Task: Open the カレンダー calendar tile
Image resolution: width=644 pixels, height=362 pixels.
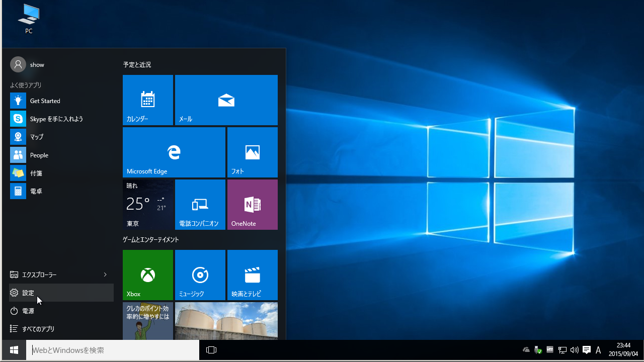Action: click(148, 100)
